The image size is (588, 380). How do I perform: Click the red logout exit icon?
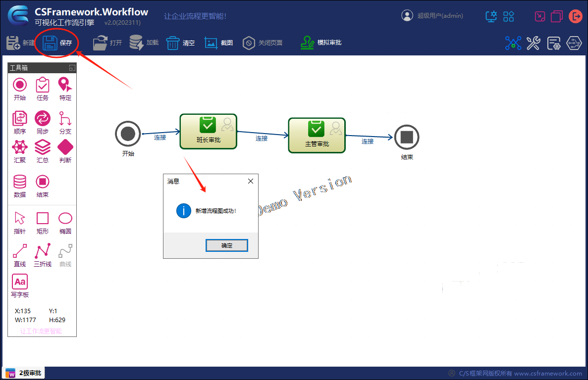[575, 16]
